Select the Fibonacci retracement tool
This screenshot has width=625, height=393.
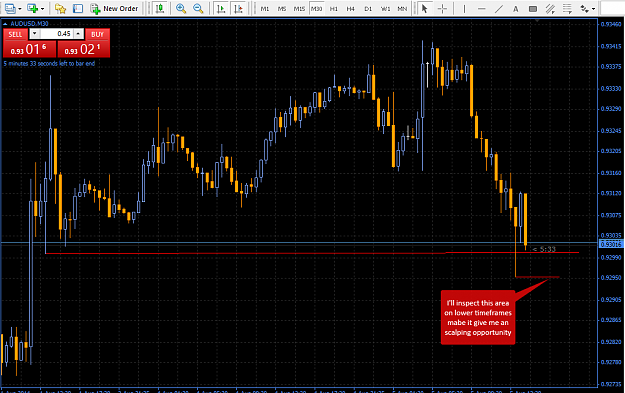567,8
